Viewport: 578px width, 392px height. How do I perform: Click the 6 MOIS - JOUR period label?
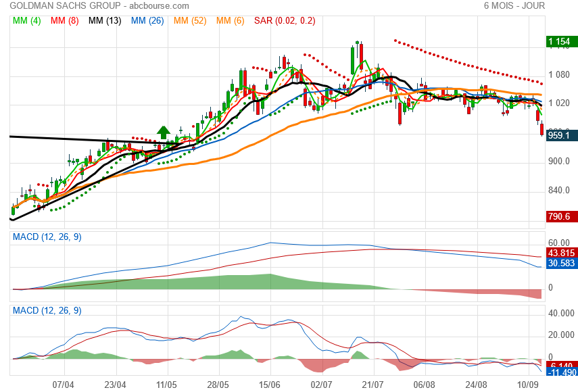pos(514,6)
